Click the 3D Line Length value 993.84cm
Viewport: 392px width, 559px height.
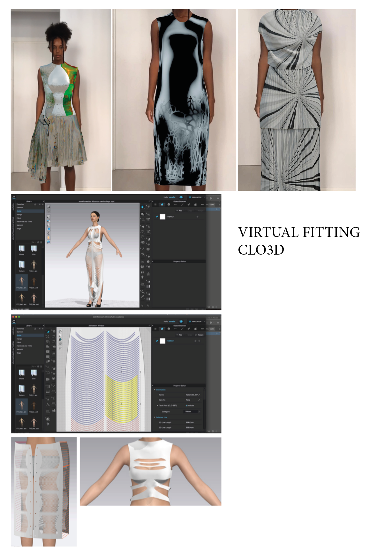(x=190, y=427)
